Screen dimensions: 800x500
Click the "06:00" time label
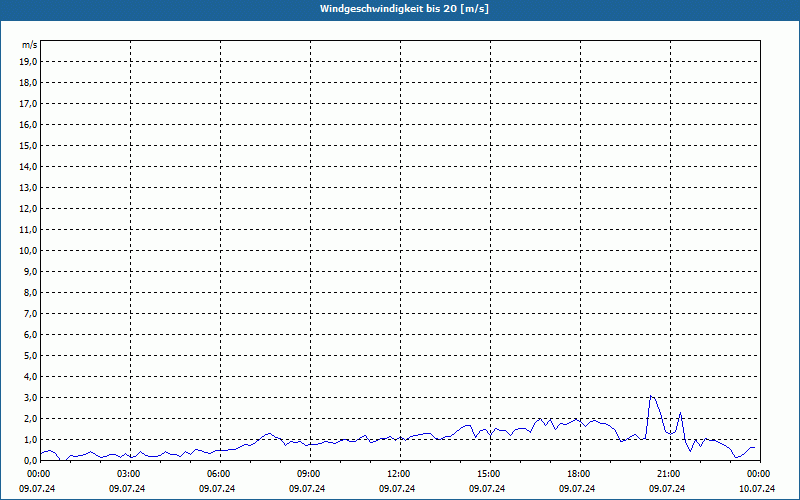(218, 474)
